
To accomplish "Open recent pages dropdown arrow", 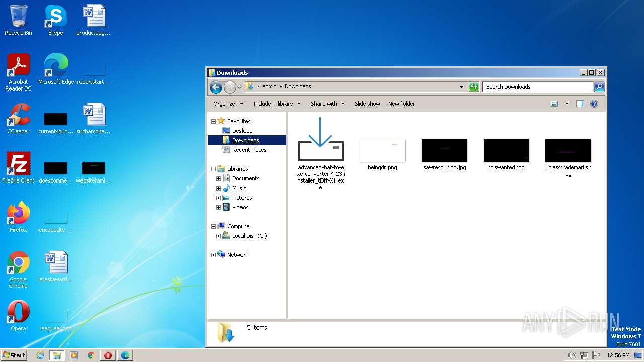I will pyautogui.click(x=240, y=87).
